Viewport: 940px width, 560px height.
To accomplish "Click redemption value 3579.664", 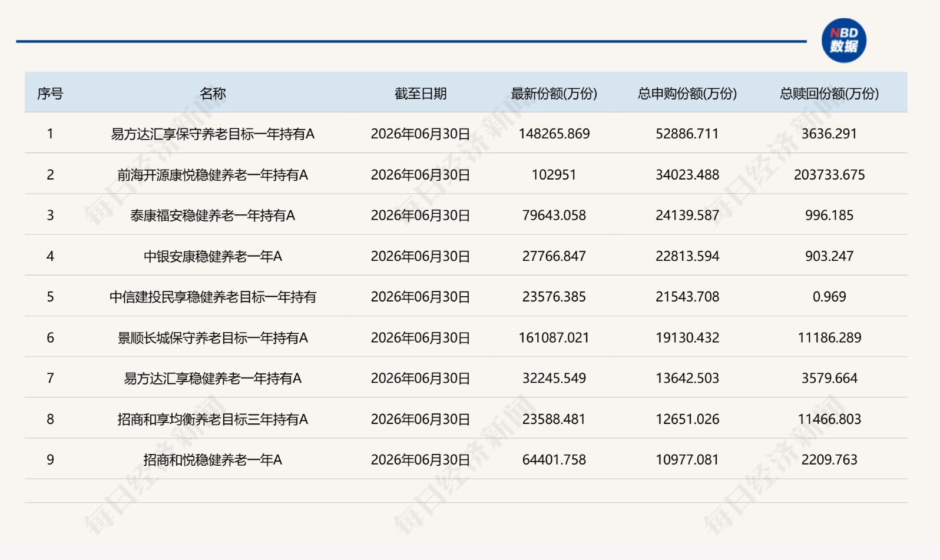I will 829,378.
